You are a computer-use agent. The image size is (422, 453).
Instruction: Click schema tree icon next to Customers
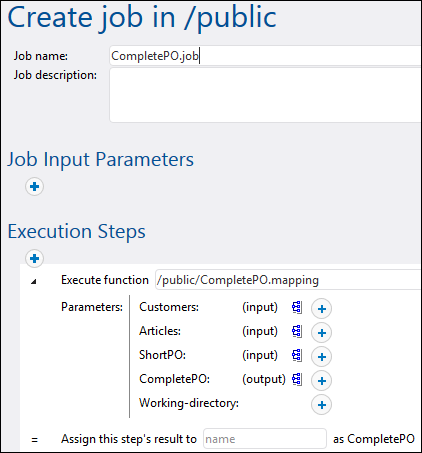297,307
